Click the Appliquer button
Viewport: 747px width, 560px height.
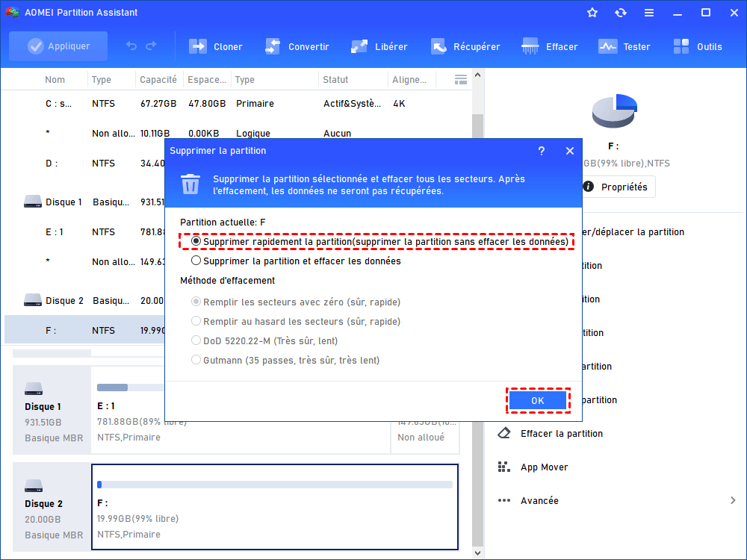[x=58, y=46]
